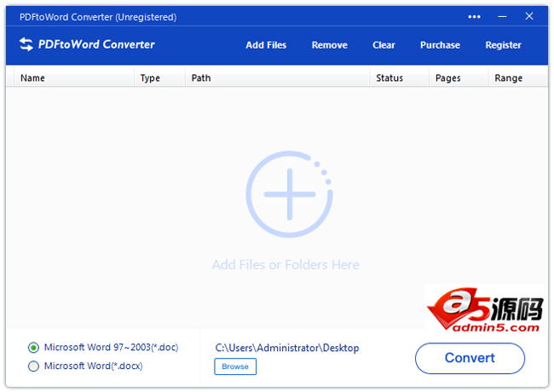Click the "Add Files or Folders Here" text
The image size is (554, 392).
point(286,265)
